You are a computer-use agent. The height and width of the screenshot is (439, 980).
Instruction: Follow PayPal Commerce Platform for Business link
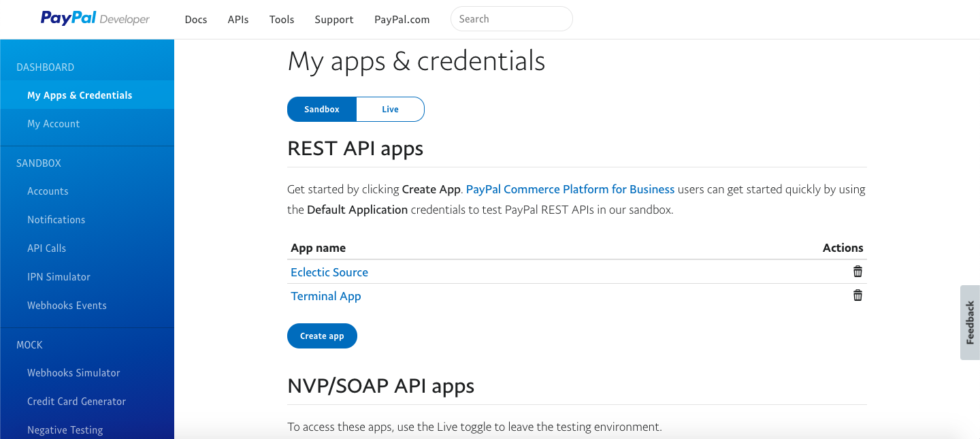(x=570, y=189)
